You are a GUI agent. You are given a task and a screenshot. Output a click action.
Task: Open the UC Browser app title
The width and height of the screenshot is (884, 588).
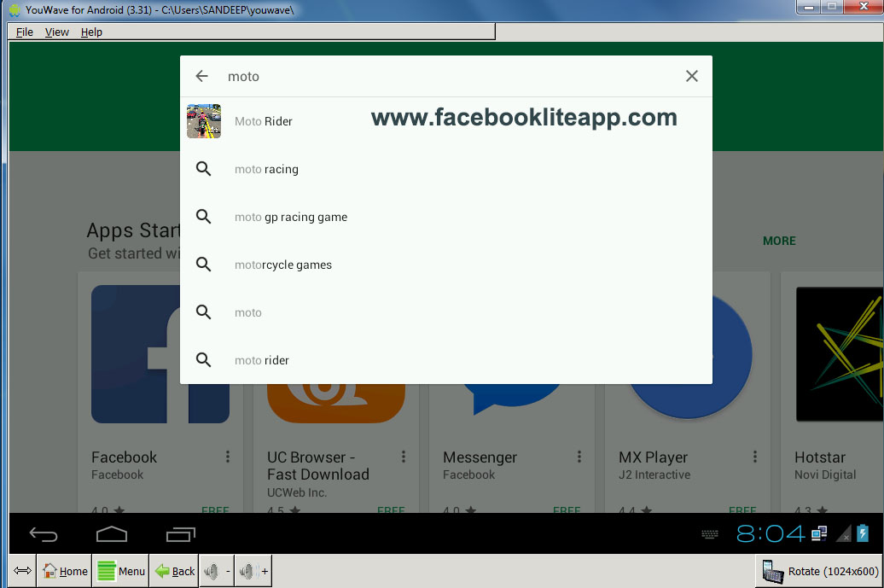click(318, 466)
